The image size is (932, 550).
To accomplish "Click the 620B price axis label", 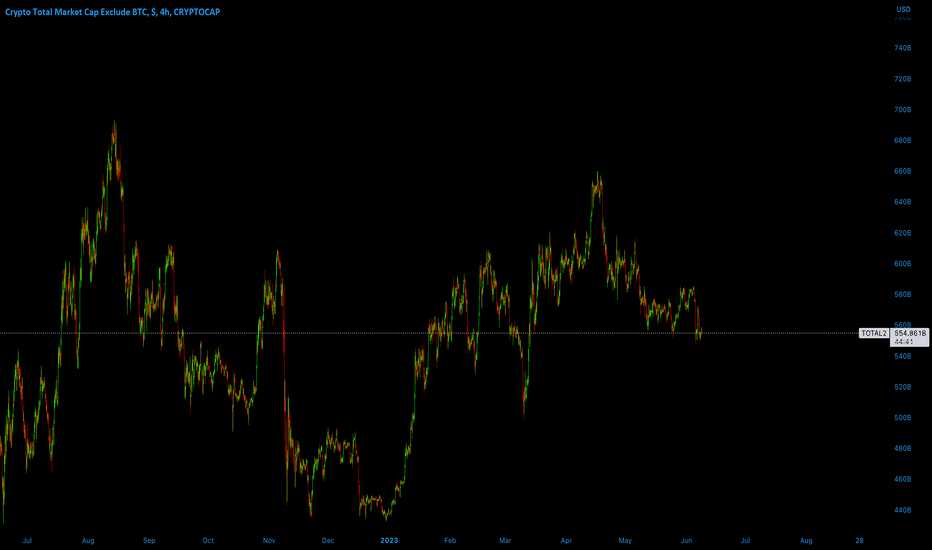I will (x=902, y=233).
